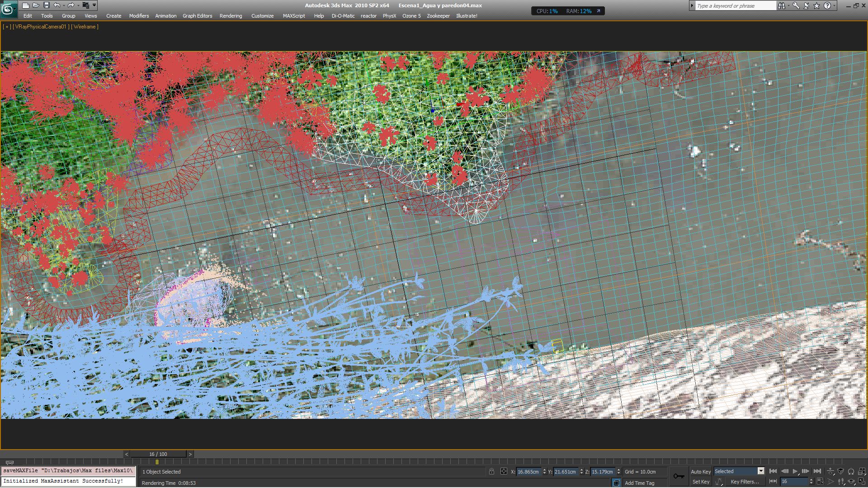The width and height of the screenshot is (868, 488).
Task: Click the Key Filters button
Action: 745,482
